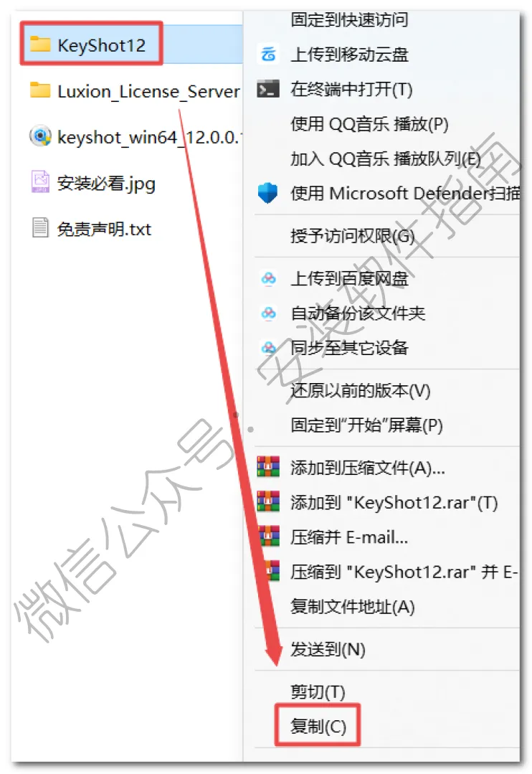
Task: Choose 自动备份该文件夹 option
Action: click(x=358, y=313)
